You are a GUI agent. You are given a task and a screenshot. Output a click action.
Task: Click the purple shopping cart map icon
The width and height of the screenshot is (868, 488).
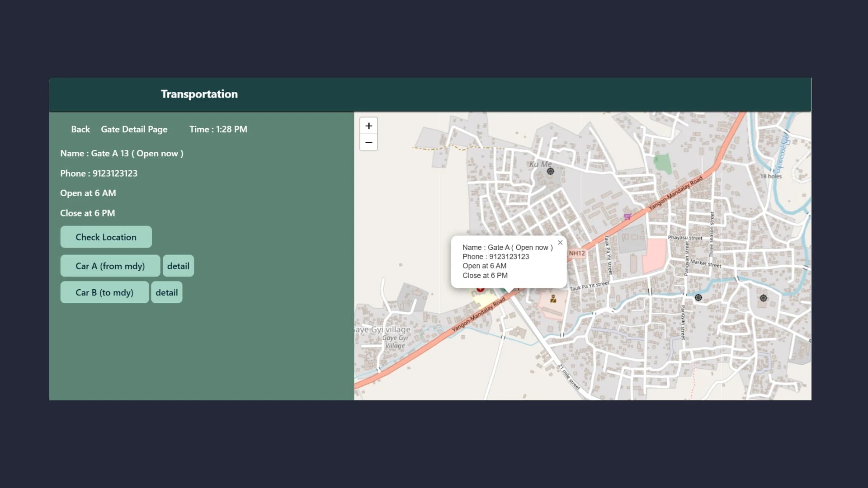[x=627, y=216]
